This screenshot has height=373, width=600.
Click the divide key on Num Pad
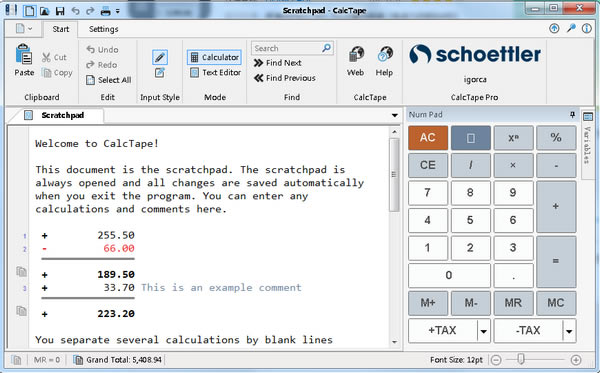click(x=471, y=165)
